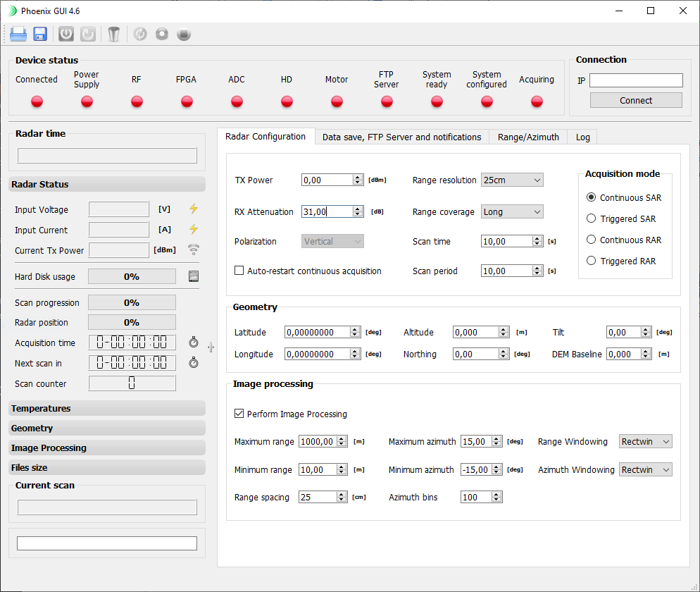700x592 pixels.
Task: Uncheck Perform Image Processing
Action: point(239,413)
